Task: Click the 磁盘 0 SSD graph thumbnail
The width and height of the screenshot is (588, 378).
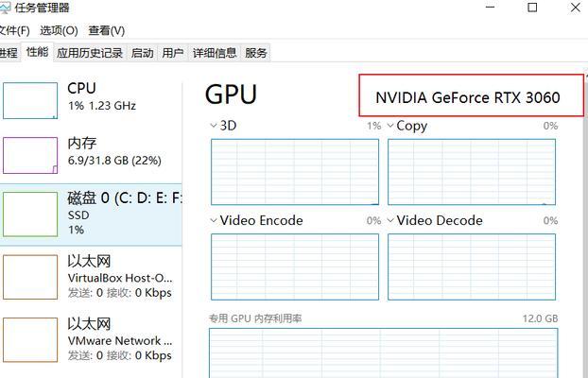Action: click(30, 213)
